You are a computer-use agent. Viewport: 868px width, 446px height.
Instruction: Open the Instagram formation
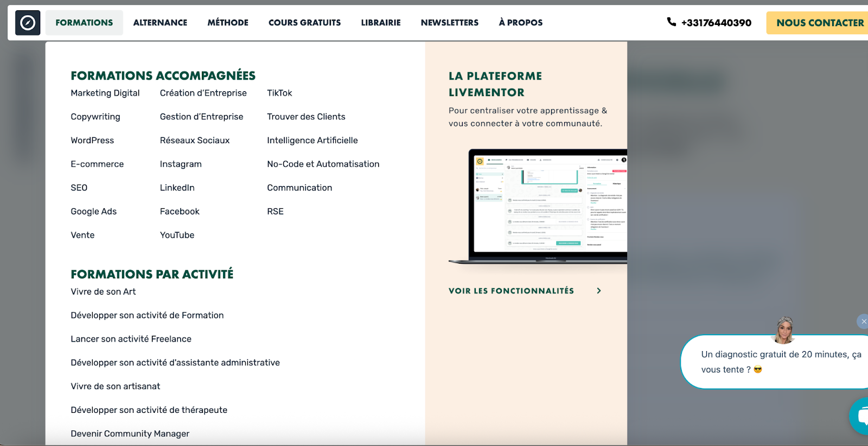tap(181, 164)
